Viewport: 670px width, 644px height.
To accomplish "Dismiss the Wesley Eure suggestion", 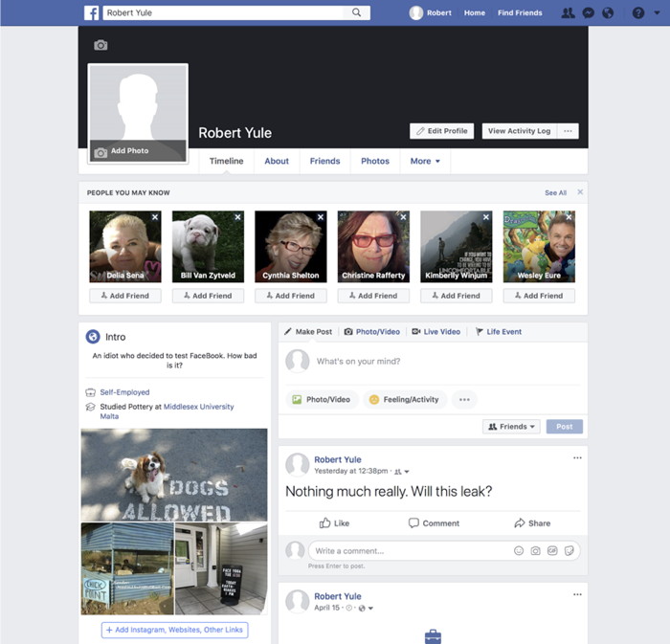I will click(569, 217).
